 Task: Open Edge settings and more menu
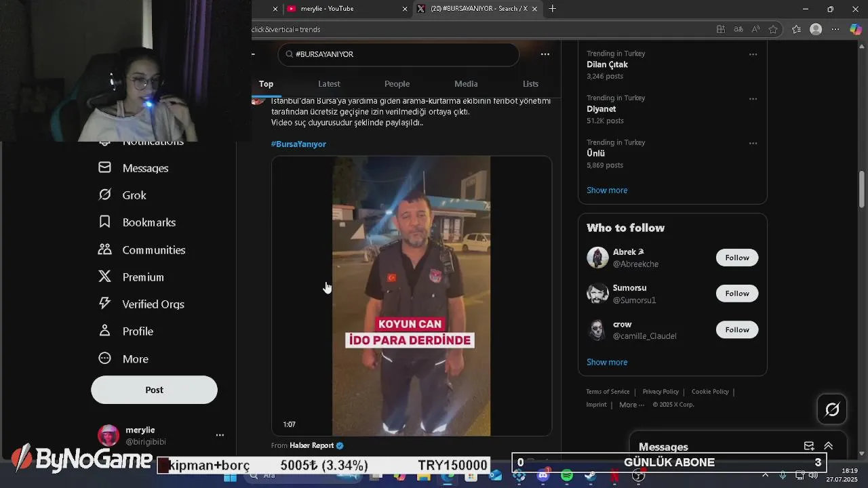click(x=835, y=29)
